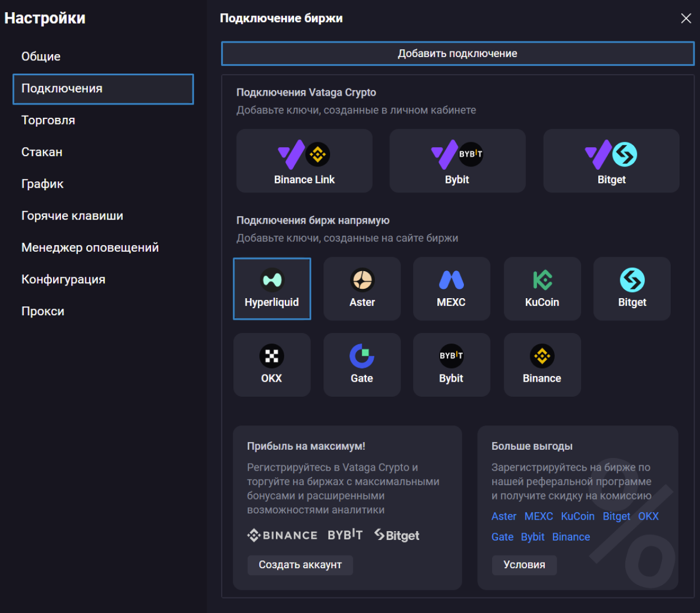Click the Настройки title
This screenshot has height=613, width=700.
click(x=45, y=18)
